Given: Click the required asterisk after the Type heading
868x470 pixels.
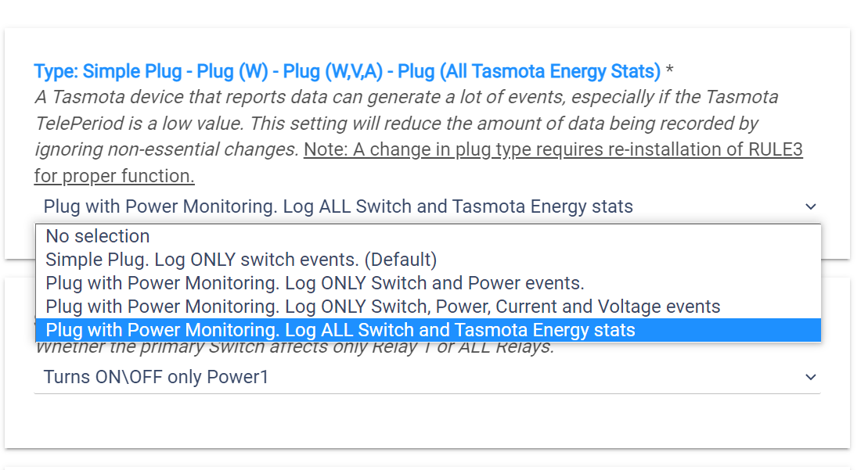Looking at the screenshot, I should click(670, 72).
